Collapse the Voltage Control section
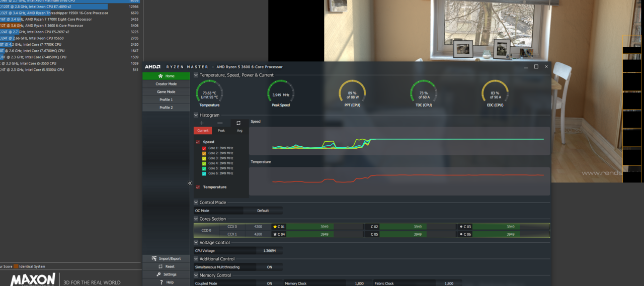 196,243
